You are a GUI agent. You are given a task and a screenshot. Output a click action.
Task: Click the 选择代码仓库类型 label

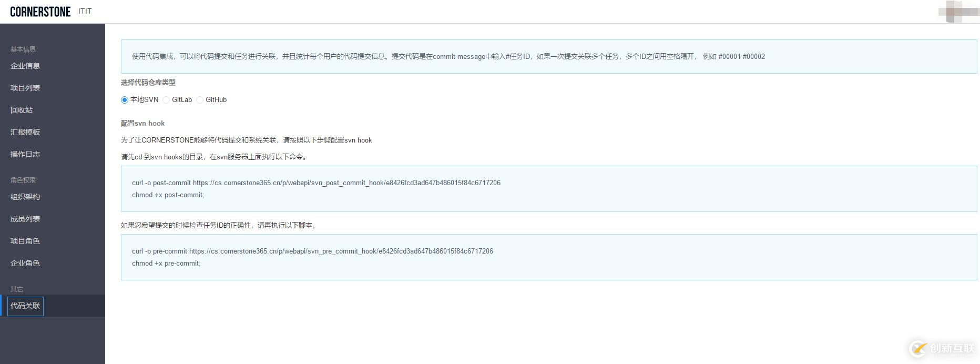click(x=148, y=82)
